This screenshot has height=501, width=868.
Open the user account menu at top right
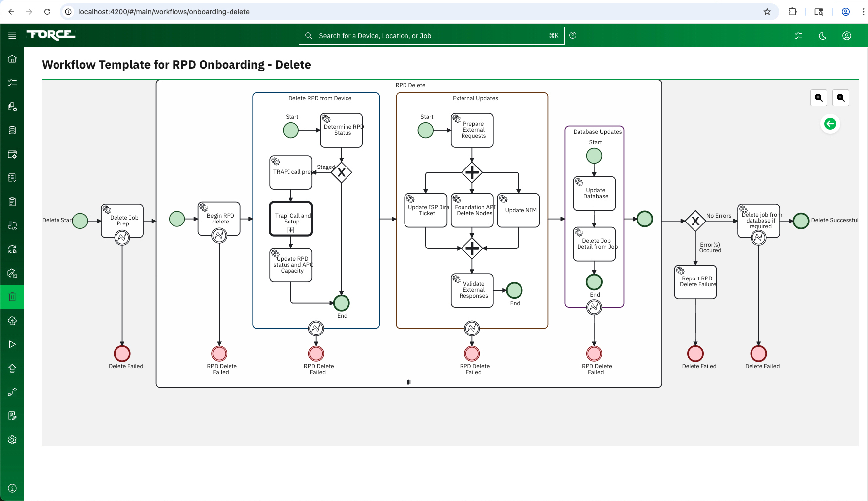tap(847, 35)
